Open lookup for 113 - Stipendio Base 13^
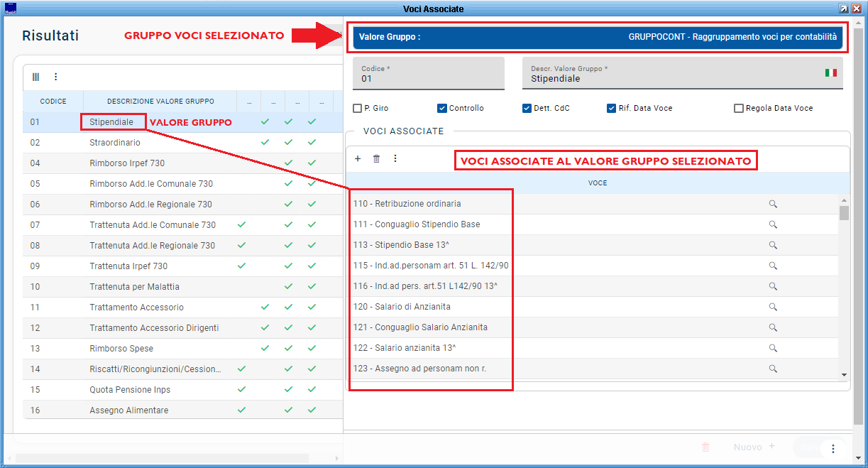Image resolution: width=868 pixels, height=468 pixels. tap(773, 245)
